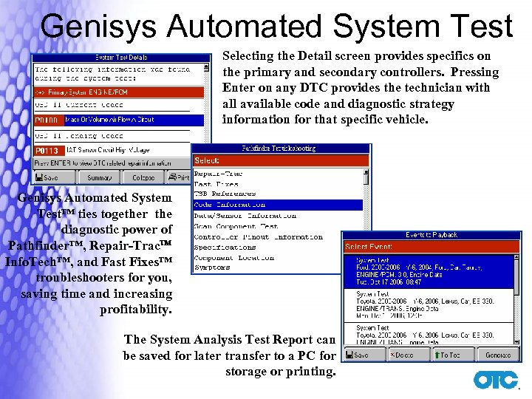
Task: Click the floppy disk icon on Events Save
Action: (x=349, y=355)
